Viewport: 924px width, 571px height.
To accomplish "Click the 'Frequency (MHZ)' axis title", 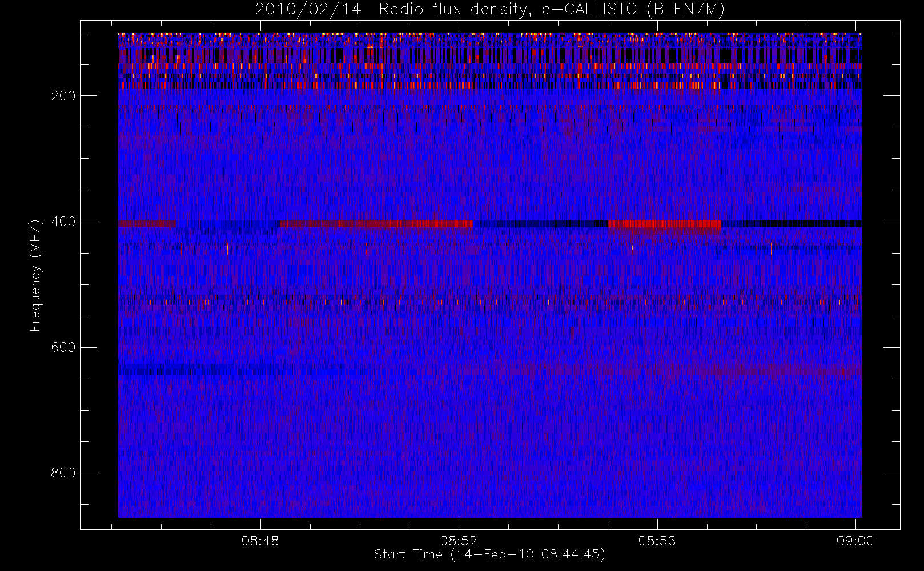I will click(x=35, y=275).
